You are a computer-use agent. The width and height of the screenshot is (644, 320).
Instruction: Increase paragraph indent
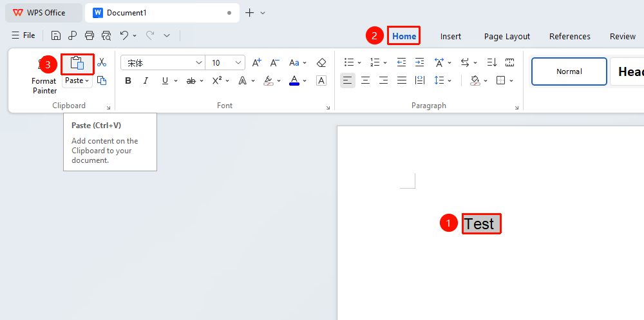(419, 62)
